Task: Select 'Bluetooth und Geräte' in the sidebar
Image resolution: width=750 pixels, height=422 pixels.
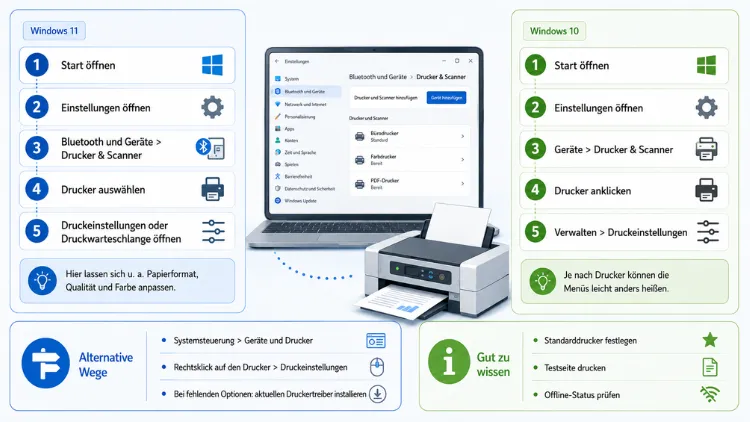Action: tap(306, 91)
